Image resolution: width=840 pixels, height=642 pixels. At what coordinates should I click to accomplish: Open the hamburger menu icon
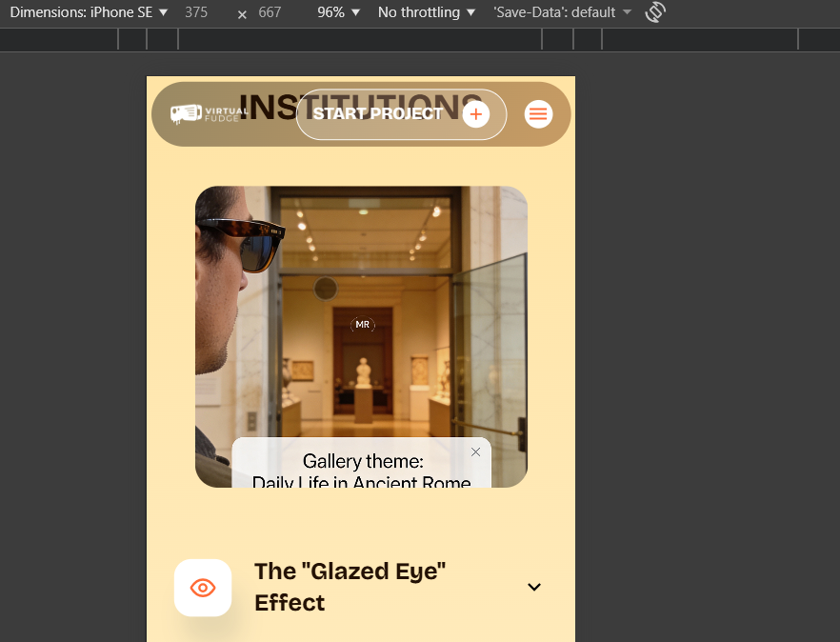pyautogui.click(x=538, y=114)
